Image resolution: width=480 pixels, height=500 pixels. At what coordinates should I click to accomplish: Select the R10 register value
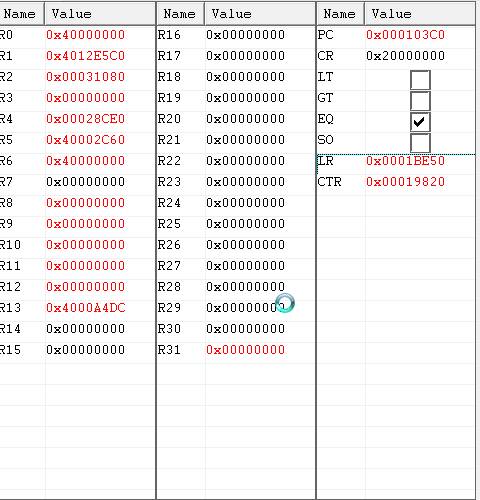point(86,245)
